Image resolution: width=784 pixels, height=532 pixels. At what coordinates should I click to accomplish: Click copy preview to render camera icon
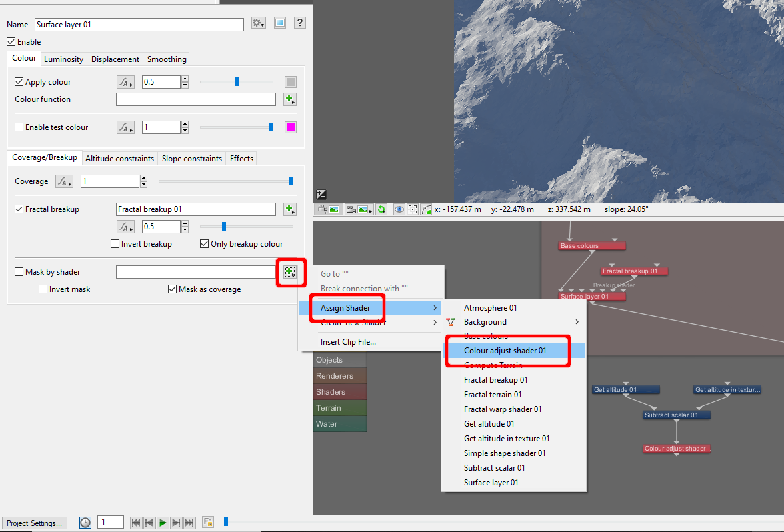(329, 209)
